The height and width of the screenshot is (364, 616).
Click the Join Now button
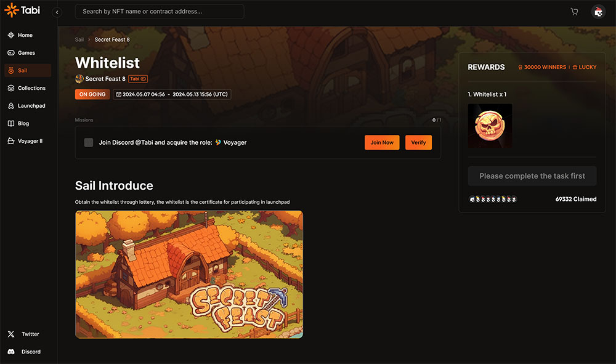tap(382, 142)
